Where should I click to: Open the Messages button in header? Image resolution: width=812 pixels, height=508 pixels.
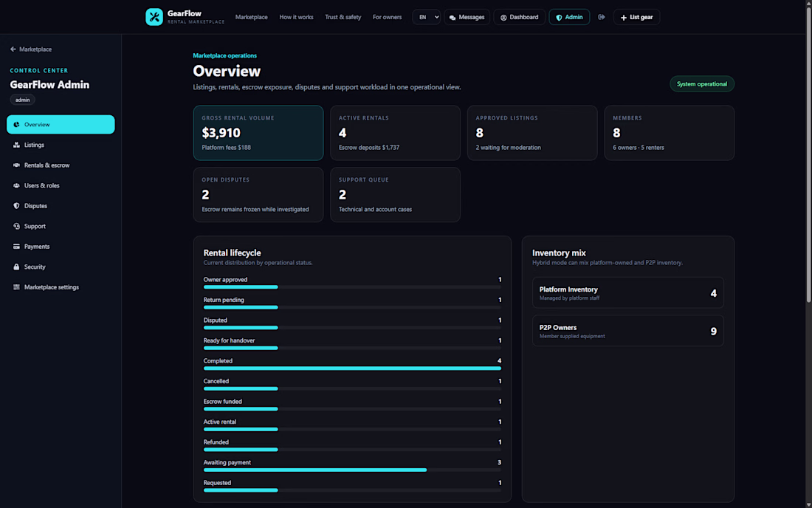(x=467, y=17)
